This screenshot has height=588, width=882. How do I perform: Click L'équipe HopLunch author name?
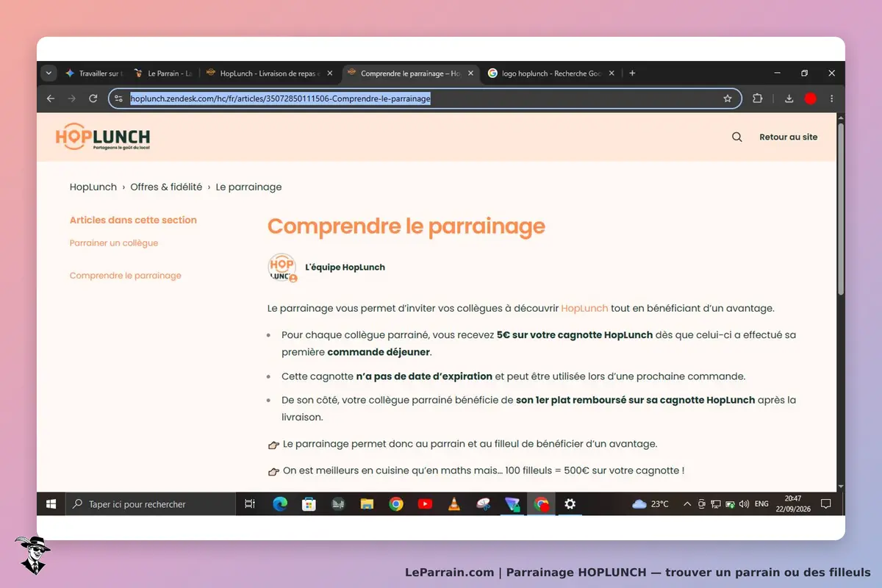[345, 268]
